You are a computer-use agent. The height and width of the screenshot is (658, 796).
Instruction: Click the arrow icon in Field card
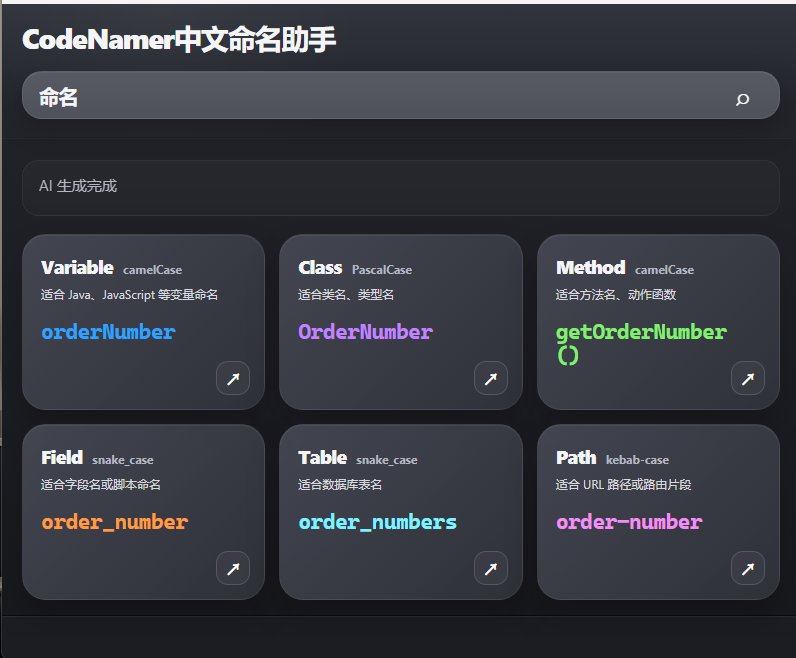click(x=233, y=568)
